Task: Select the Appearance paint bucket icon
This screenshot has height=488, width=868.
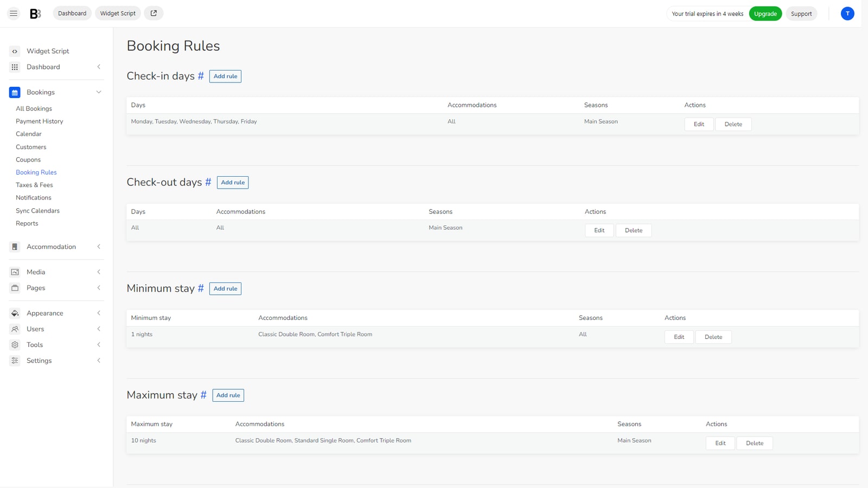Action: 14,313
